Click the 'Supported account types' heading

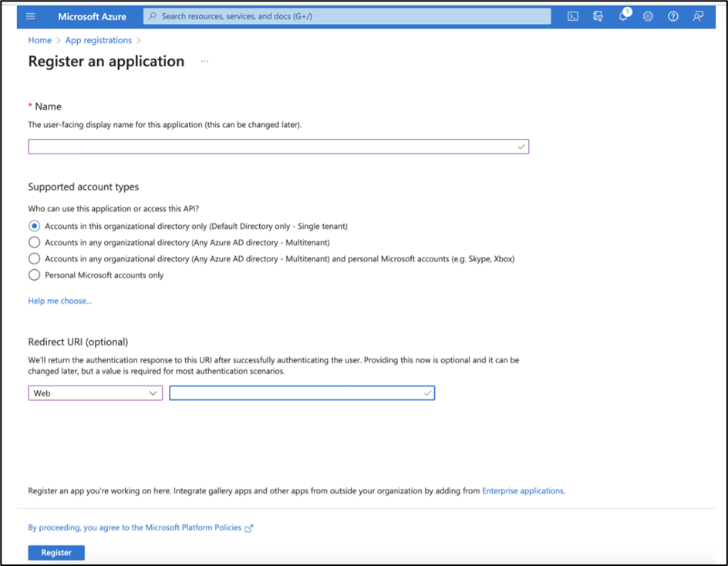pos(83,187)
